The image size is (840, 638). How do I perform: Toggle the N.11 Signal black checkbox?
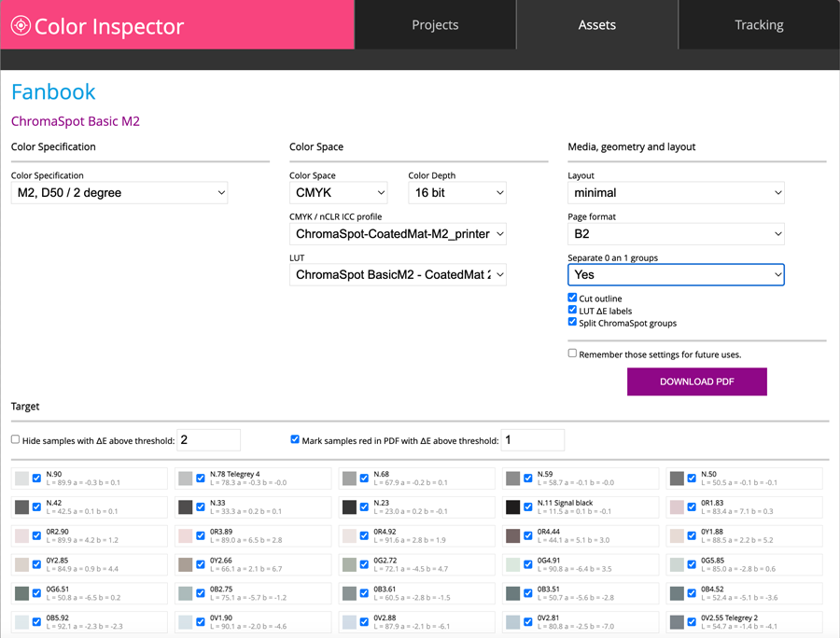tap(528, 506)
